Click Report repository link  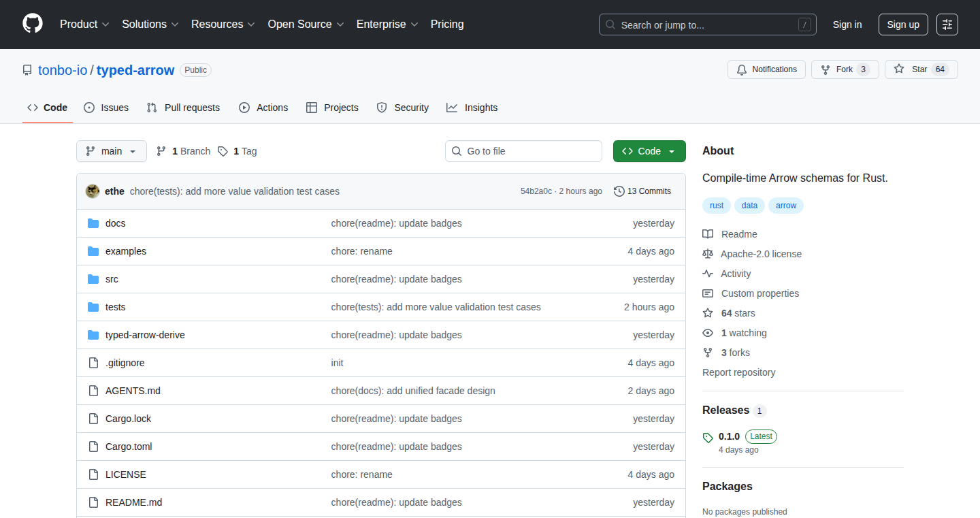(x=738, y=372)
